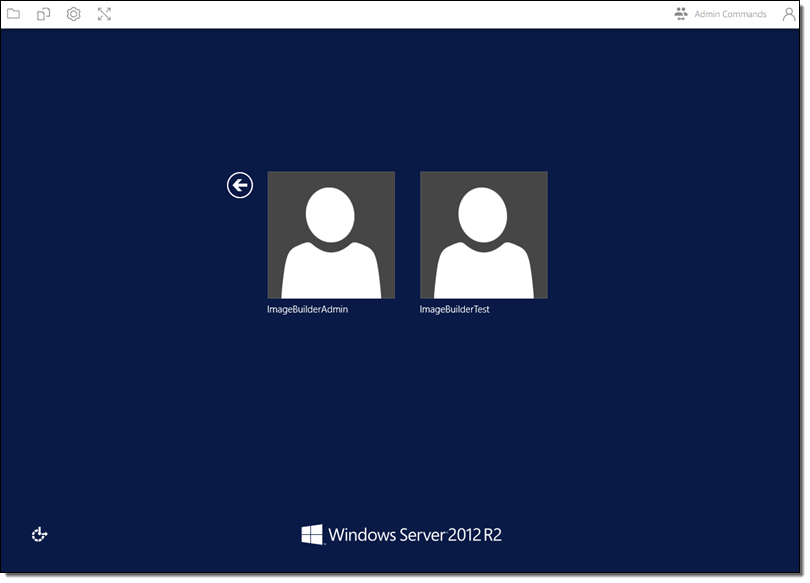Expand the Admin Commands menu
Viewport: 810px width, 583px height.
(x=730, y=15)
